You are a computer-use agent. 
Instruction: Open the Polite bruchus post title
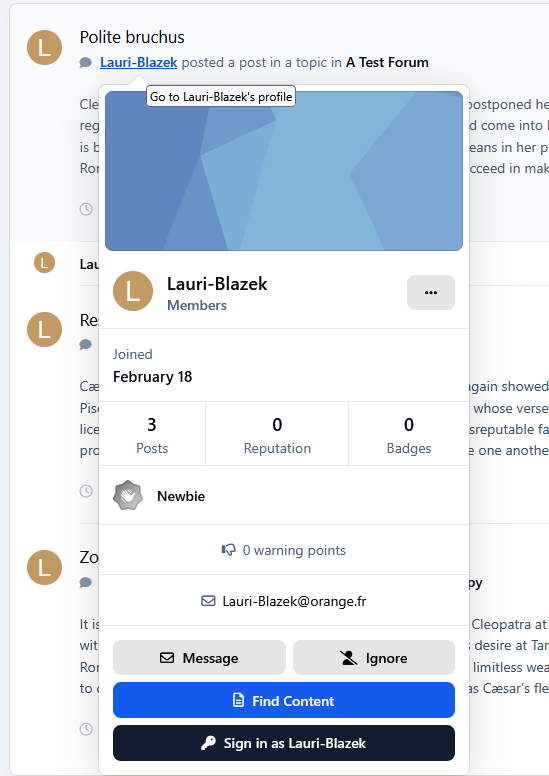click(132, 37)
